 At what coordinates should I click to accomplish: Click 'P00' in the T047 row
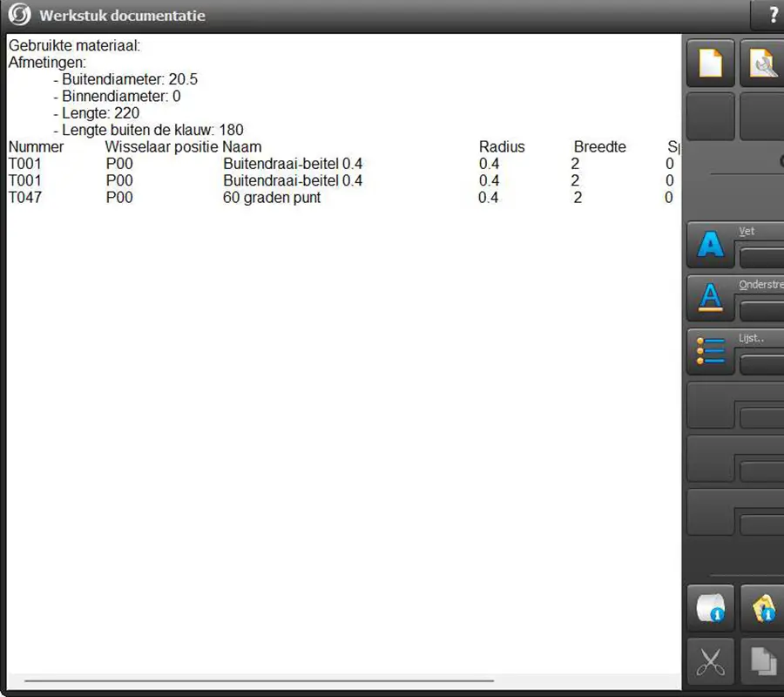[x=119, y=198]
